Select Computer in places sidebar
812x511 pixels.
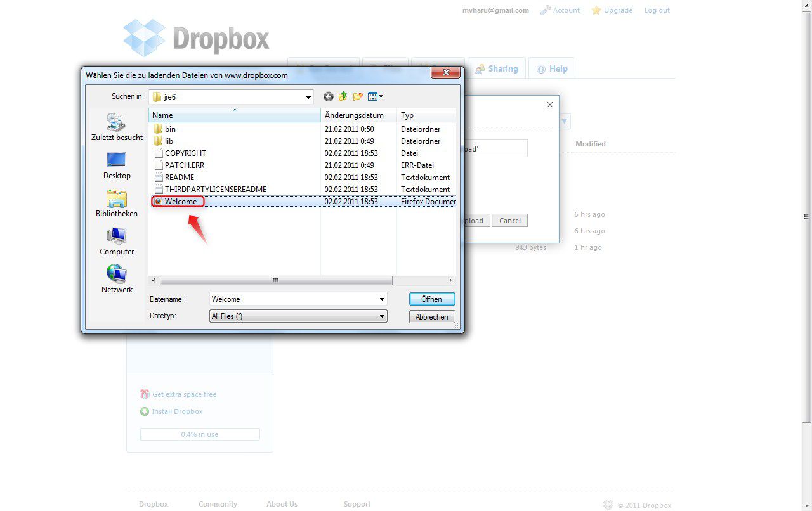(117, 242)
